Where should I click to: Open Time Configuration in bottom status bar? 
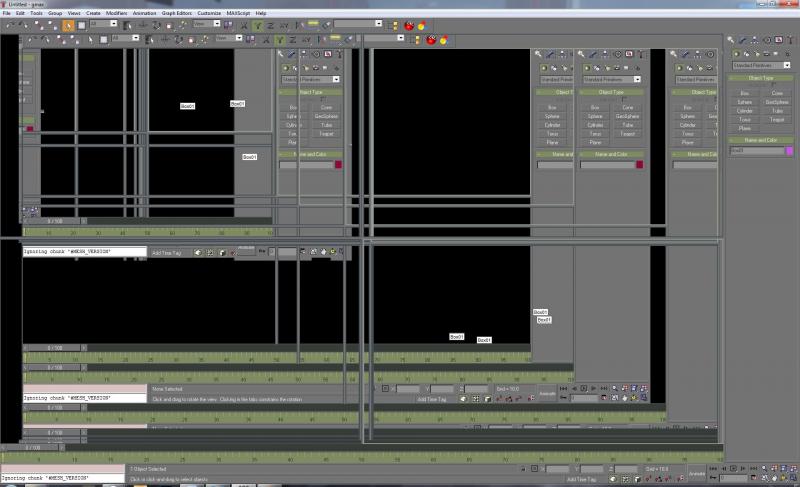click(754, 478)
